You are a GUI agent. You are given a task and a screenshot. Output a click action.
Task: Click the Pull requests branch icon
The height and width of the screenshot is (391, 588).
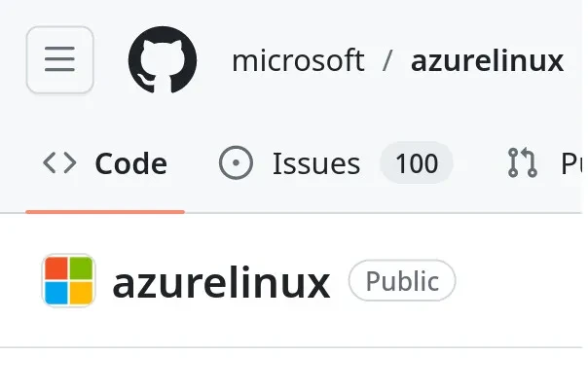523,163
